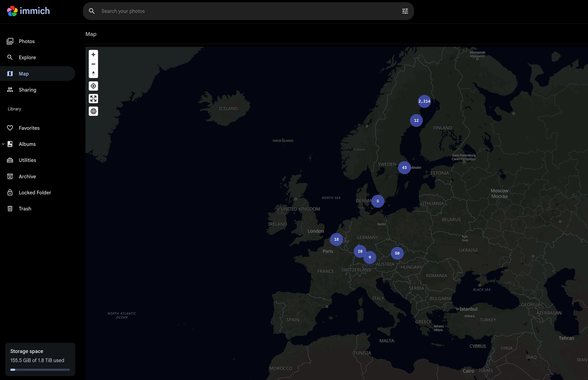Viewport: 588px width, 380px height.
Task: Open the Trash
Action: pyautogui.click(x=38, y=208)
